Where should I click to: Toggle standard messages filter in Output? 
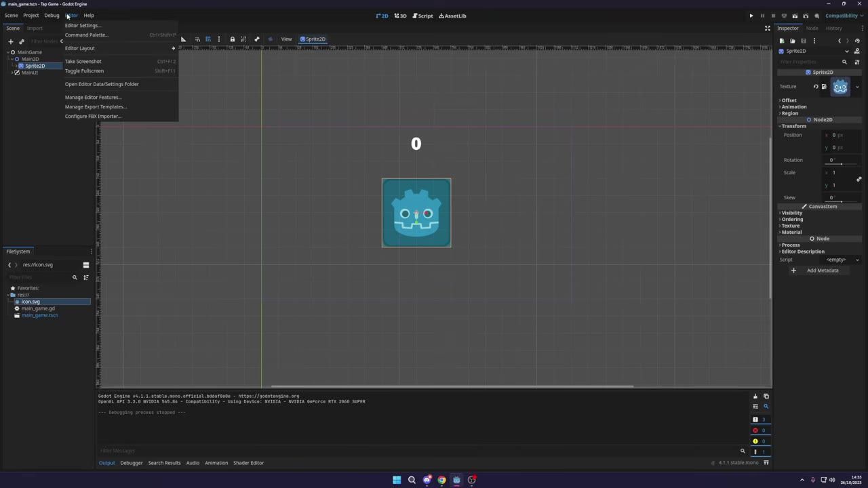759,420
